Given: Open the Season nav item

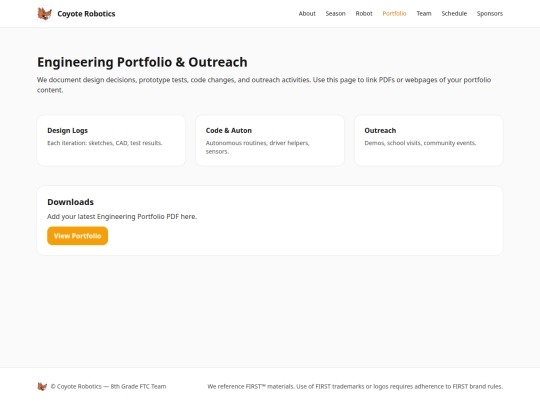Looking at the screenshot, I should tap(335, 13).
